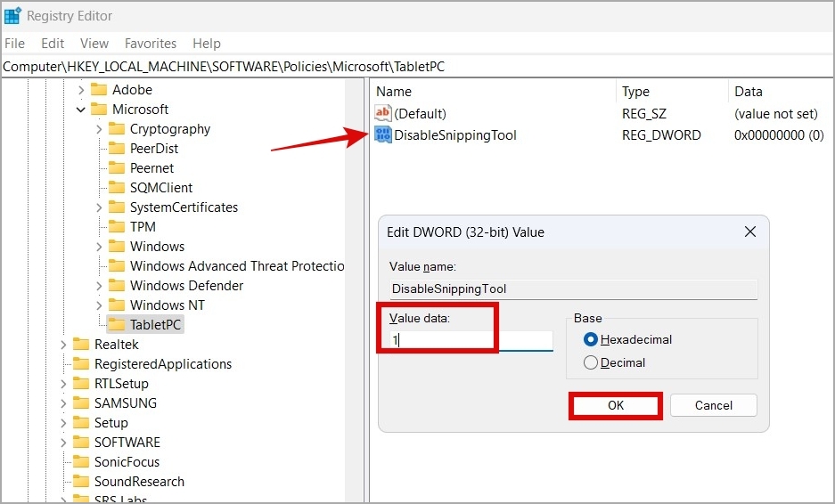Select the Decimal base option
Image resolution: width=835 pixels, height=504 pixels.
pos(591,363)
